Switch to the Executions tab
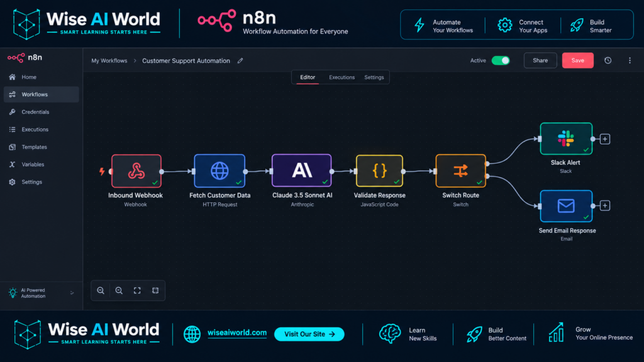Screen dimensions: 644x362 click(341, 77)
